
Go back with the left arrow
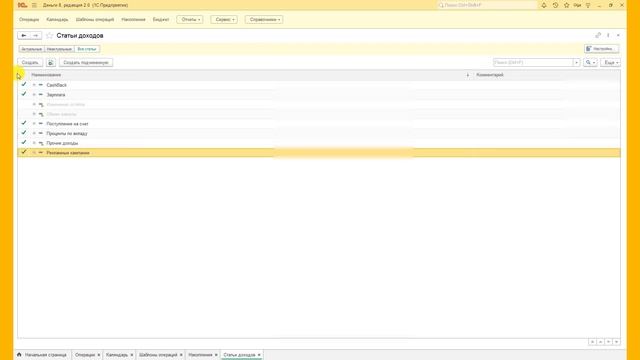pos(24,36)
